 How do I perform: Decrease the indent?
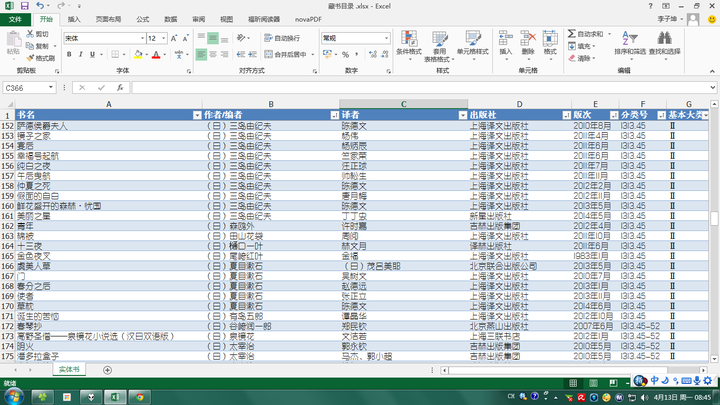241,55
